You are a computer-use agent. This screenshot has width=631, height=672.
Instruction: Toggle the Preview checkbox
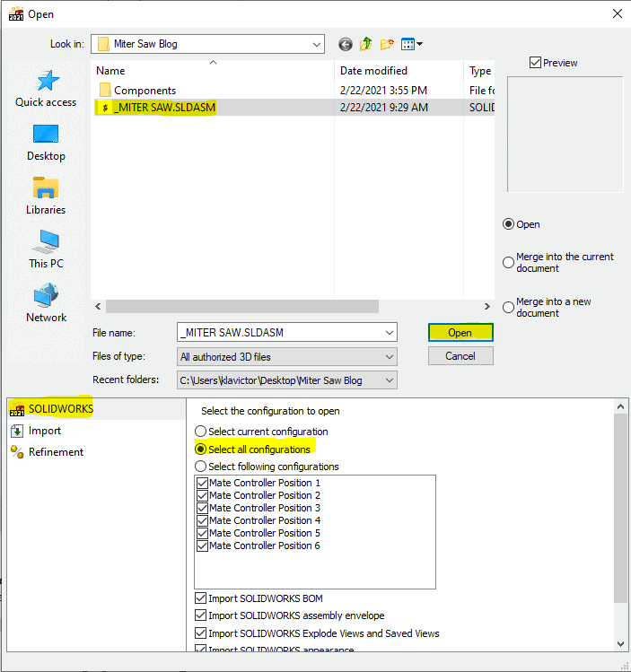[x=535, y=63]
